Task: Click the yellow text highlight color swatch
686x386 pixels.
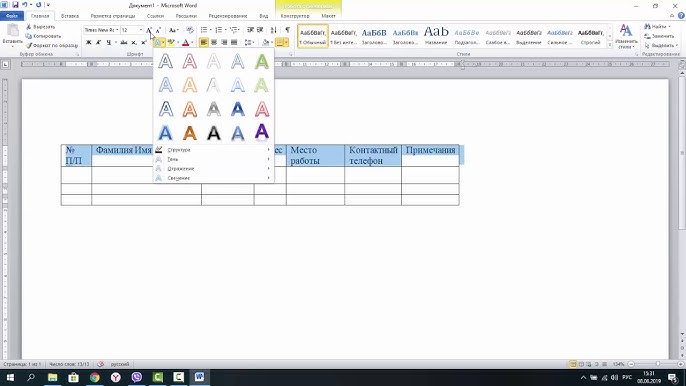Action: tap(171, 42)
